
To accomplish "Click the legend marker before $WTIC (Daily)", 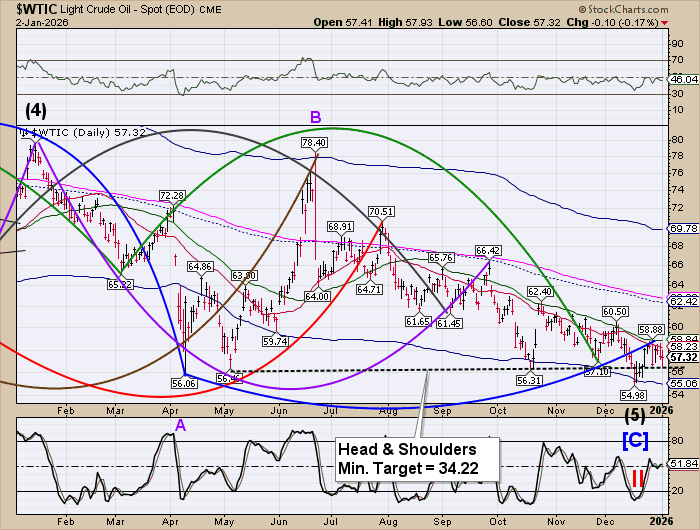I will pyautogui.click(x=24, y=131).
